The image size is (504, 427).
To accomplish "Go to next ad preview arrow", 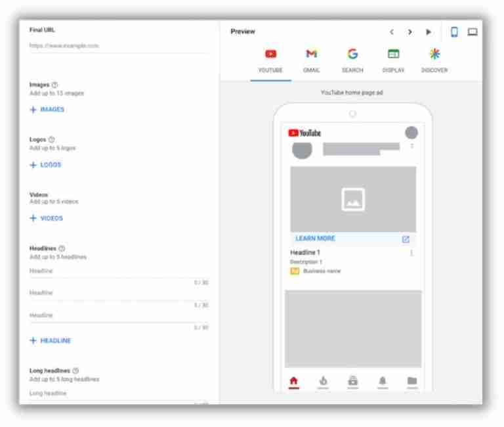I will click(x=410, y=32).
